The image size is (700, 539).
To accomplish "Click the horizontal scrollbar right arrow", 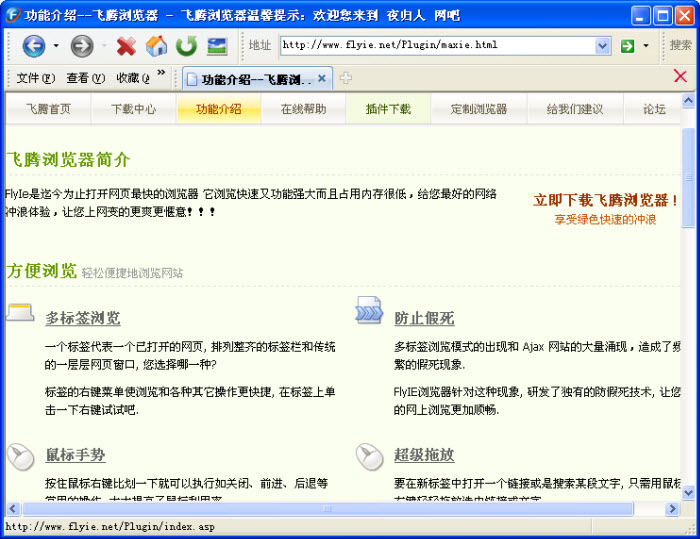I will point(672,508).
